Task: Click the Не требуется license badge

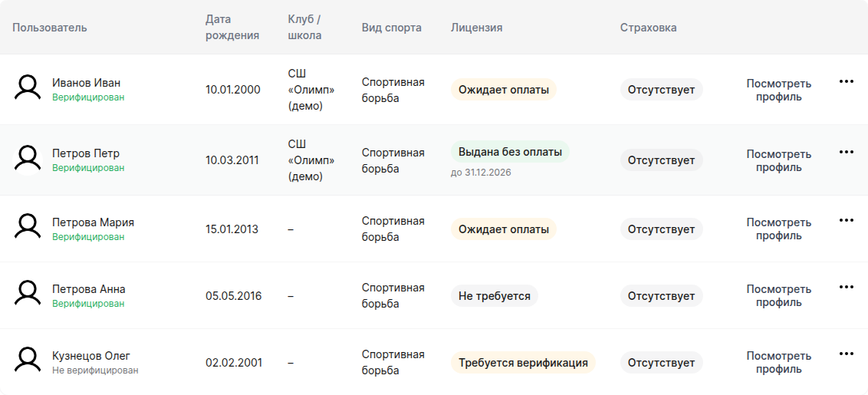Action: tap(495, 296)
